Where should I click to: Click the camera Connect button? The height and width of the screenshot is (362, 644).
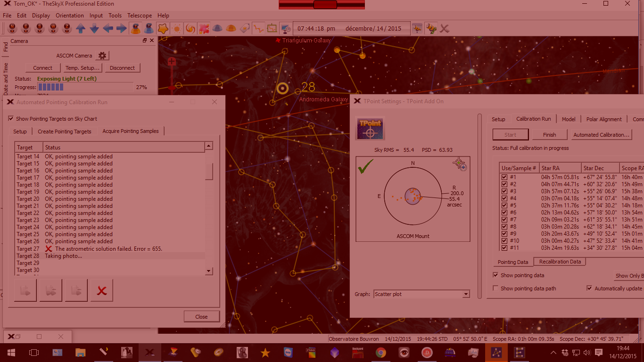coord(42,68)
